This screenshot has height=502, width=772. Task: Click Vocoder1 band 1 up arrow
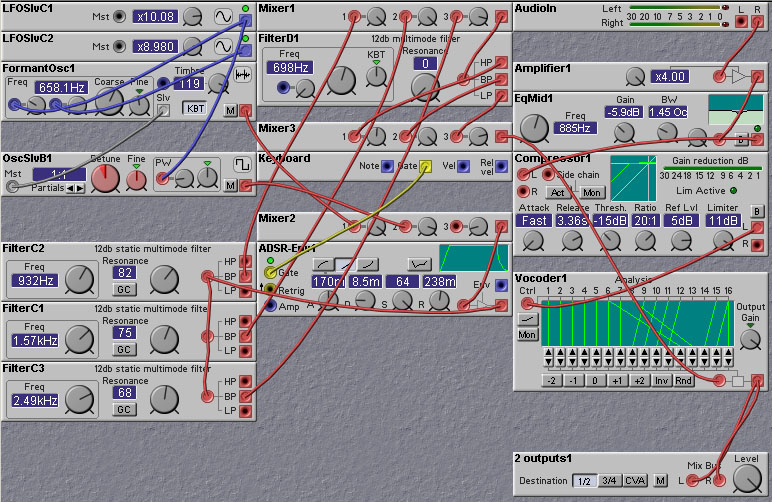(548, 354)
